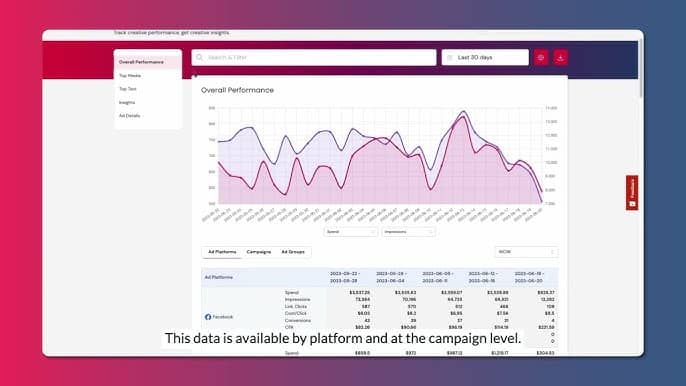Image resolution: width=686 pixels, height=386 pixels.
Task: Select Ad Details in the sidebar
Action: click(x=130, y=116)
